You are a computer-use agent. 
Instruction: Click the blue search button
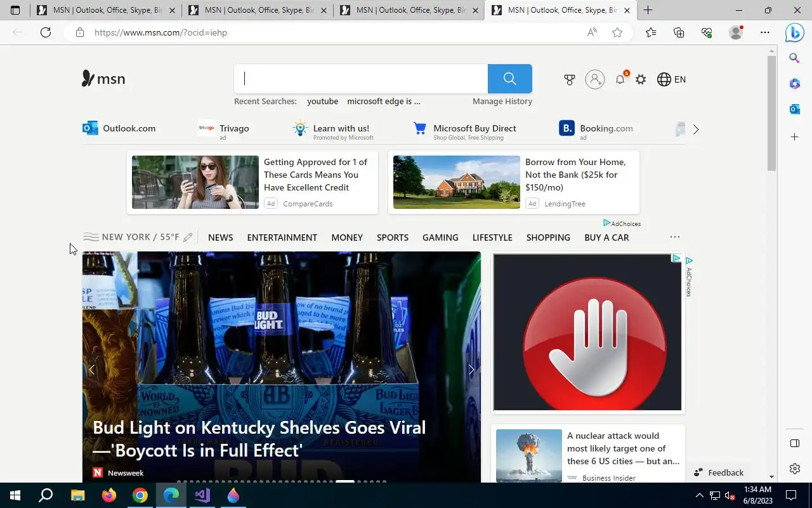pos(510,79)
